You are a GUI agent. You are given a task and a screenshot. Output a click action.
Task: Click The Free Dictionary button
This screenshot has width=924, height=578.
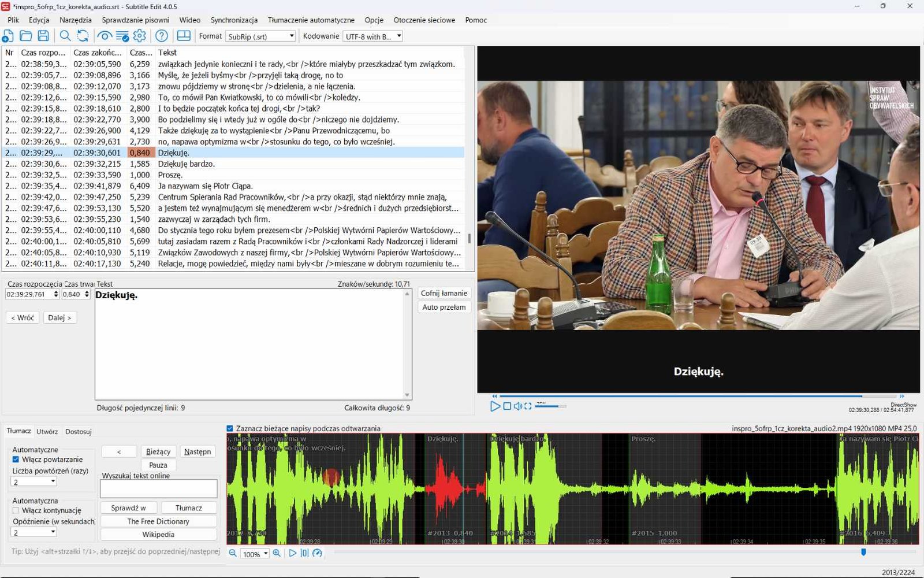click(x=158, y=521)
